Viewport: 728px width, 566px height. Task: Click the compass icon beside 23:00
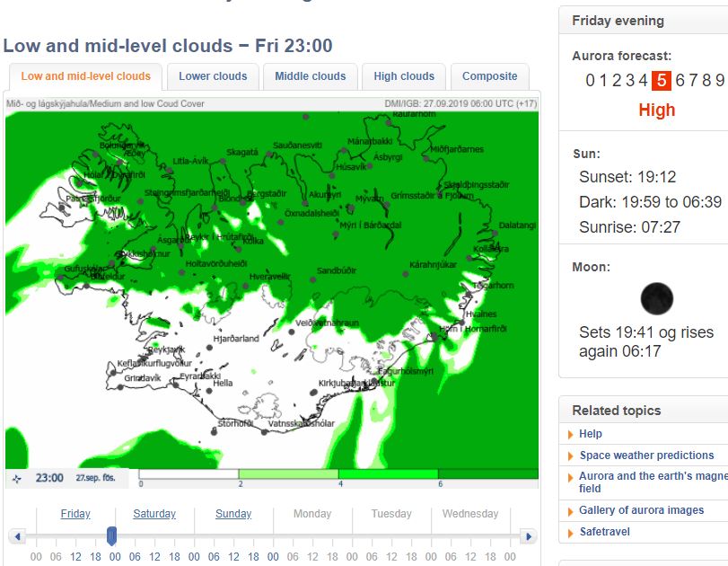tap(17, 479)
